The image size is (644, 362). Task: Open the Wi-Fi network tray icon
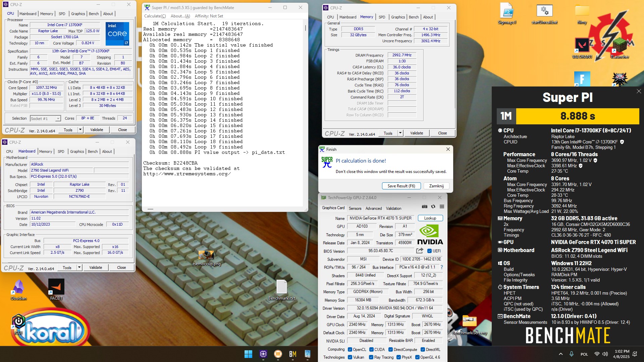(597, 354)
